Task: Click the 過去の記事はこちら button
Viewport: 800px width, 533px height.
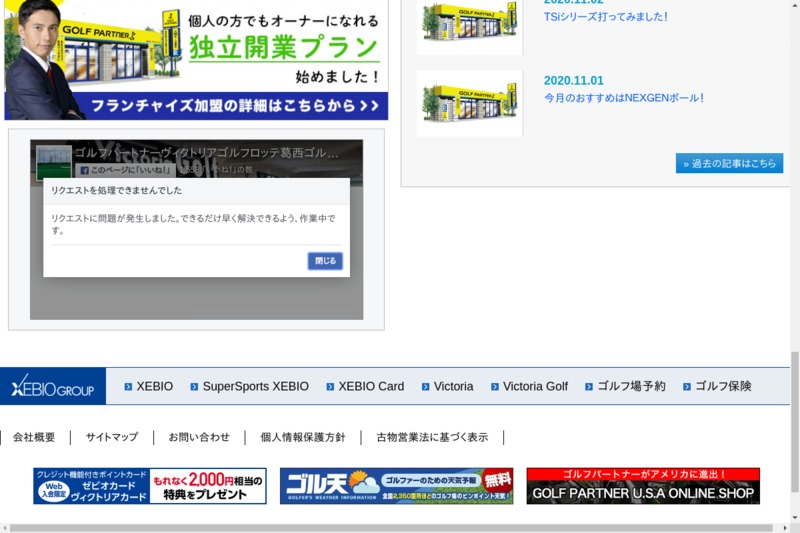Action: 729,163
